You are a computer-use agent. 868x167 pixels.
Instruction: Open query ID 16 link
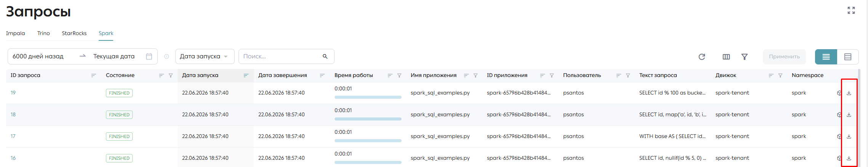pos(13,158)
